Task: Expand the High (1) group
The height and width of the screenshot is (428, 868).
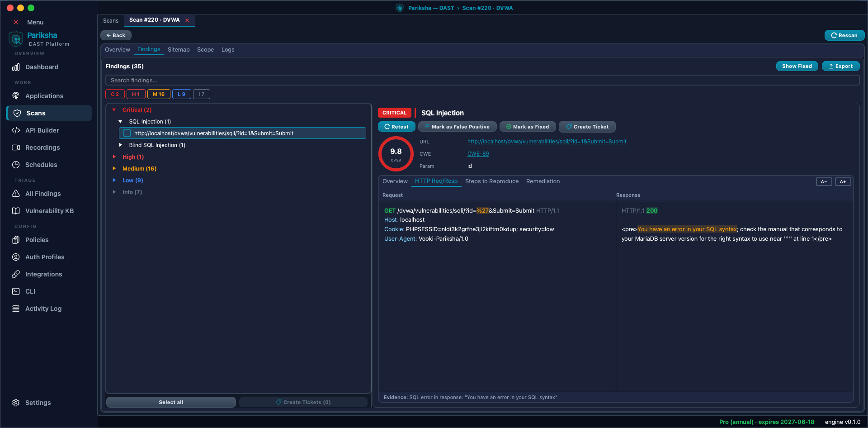Action: 114,157
